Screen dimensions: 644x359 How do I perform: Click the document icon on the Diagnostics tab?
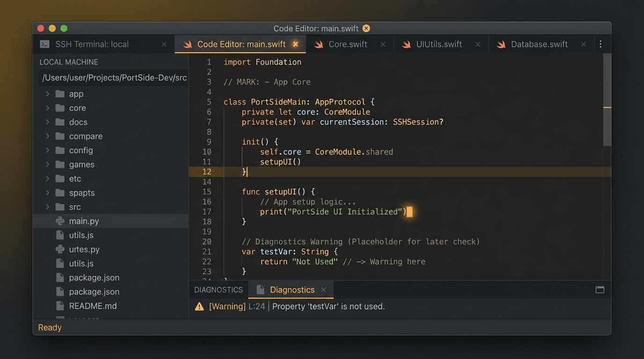(261, 290)
